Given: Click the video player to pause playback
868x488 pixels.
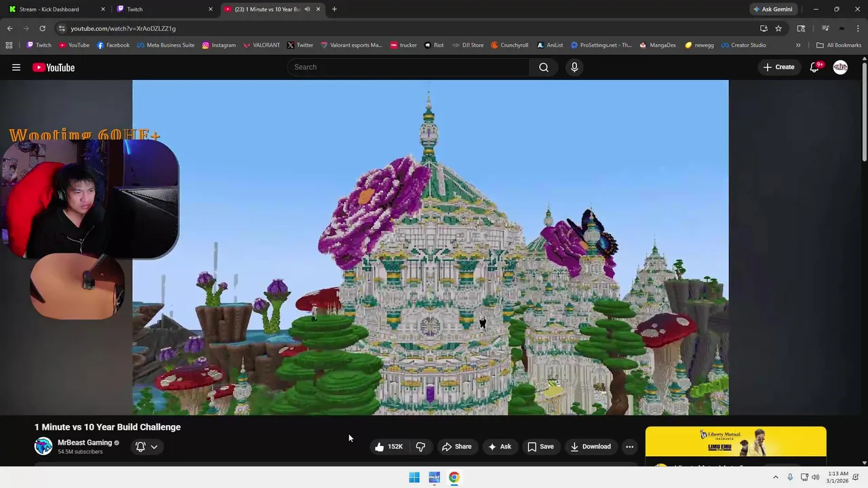Looking at the screenshot, I should tap(431, 247).
